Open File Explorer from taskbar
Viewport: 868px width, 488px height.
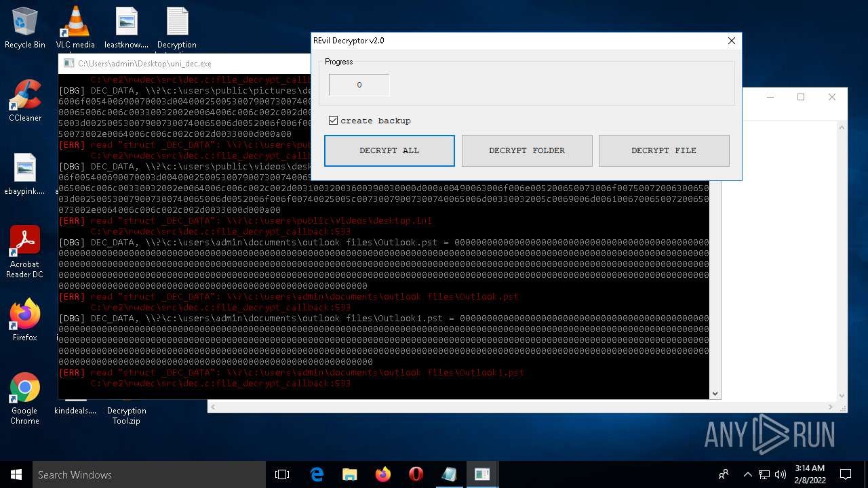[349, 474]
